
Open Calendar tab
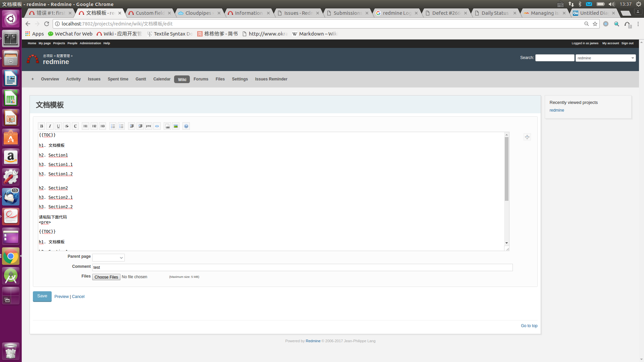[162, 79]
